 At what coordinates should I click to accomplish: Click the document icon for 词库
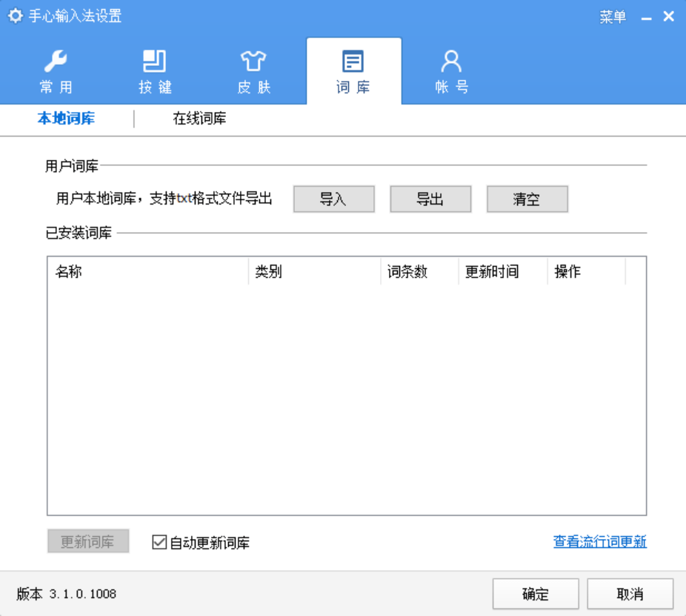353,61
